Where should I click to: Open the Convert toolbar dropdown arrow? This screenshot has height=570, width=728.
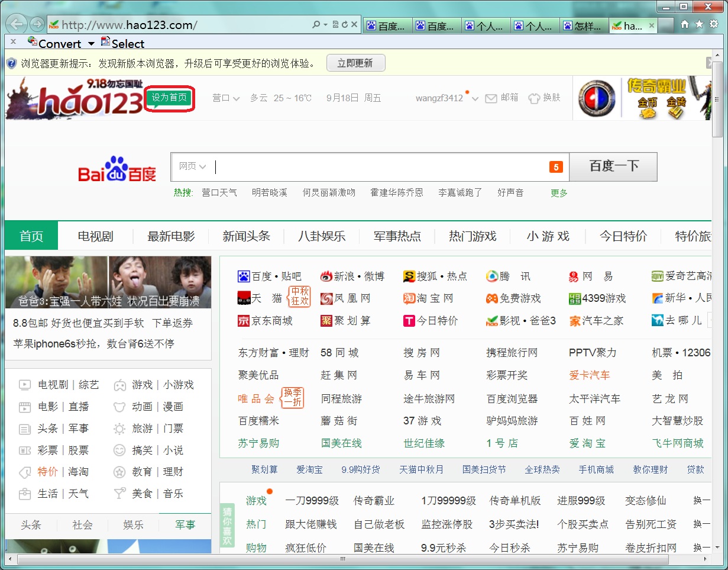91,44
